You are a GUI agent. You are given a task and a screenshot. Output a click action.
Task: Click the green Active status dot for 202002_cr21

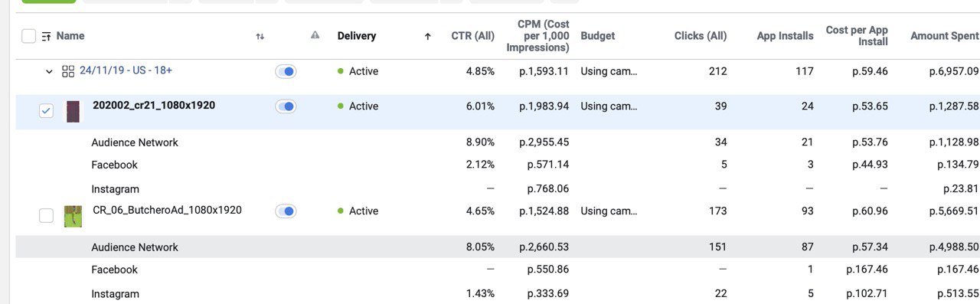[x=340, y=106]
